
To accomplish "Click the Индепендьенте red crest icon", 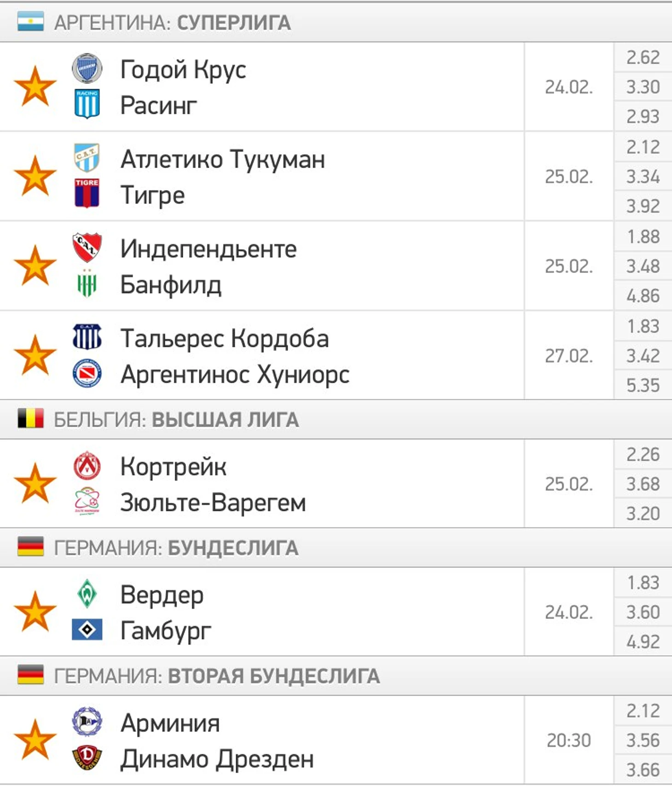I will tap(87, 248).
